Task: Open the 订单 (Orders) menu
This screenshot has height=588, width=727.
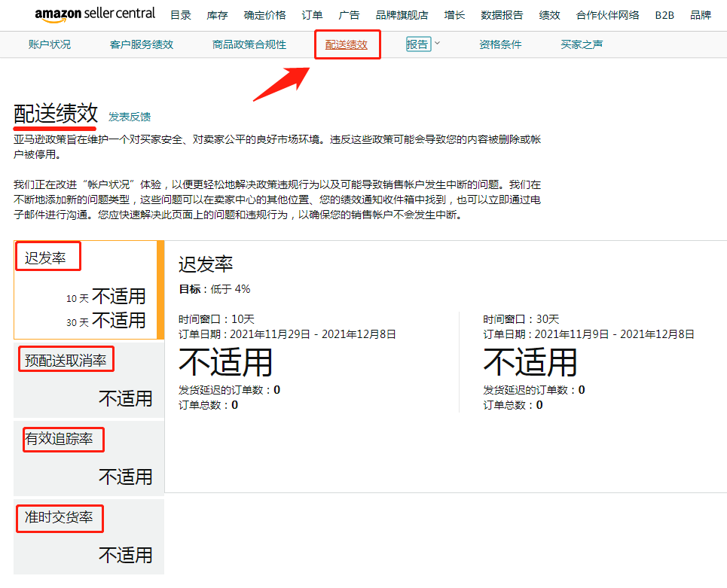Action: click(x=312, y=14)
